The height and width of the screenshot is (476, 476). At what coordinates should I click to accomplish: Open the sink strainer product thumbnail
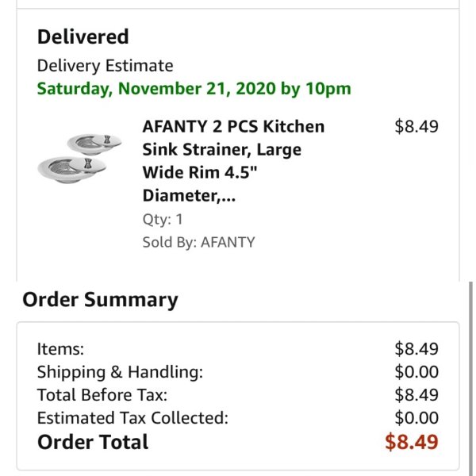point(79,159)
